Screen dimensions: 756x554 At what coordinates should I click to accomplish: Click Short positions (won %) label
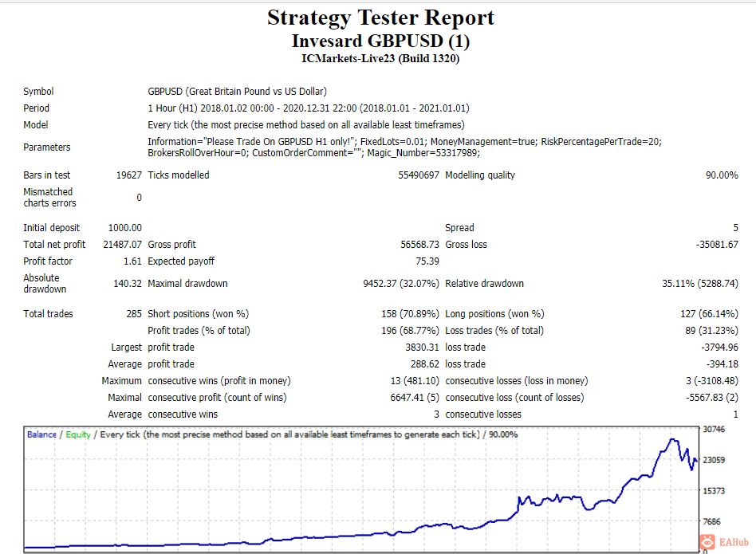[x=198, y=313]
